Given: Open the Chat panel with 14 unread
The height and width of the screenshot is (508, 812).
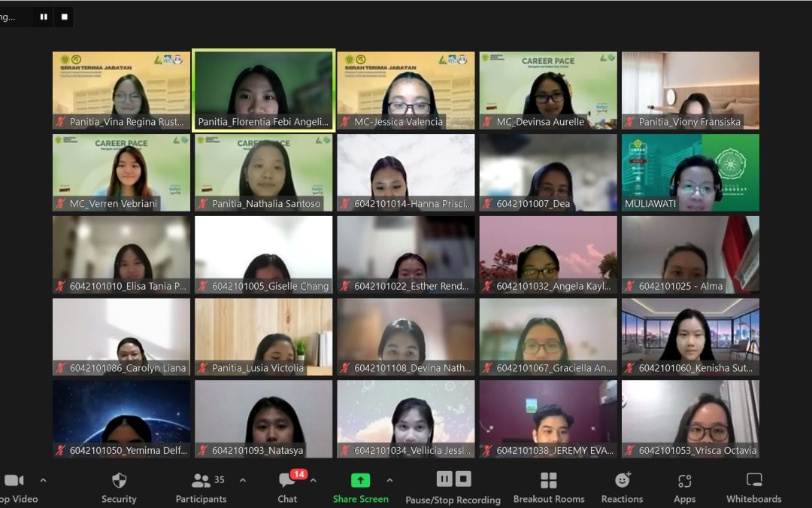Looking at the screenshot, I should click(x=287, y=481).
